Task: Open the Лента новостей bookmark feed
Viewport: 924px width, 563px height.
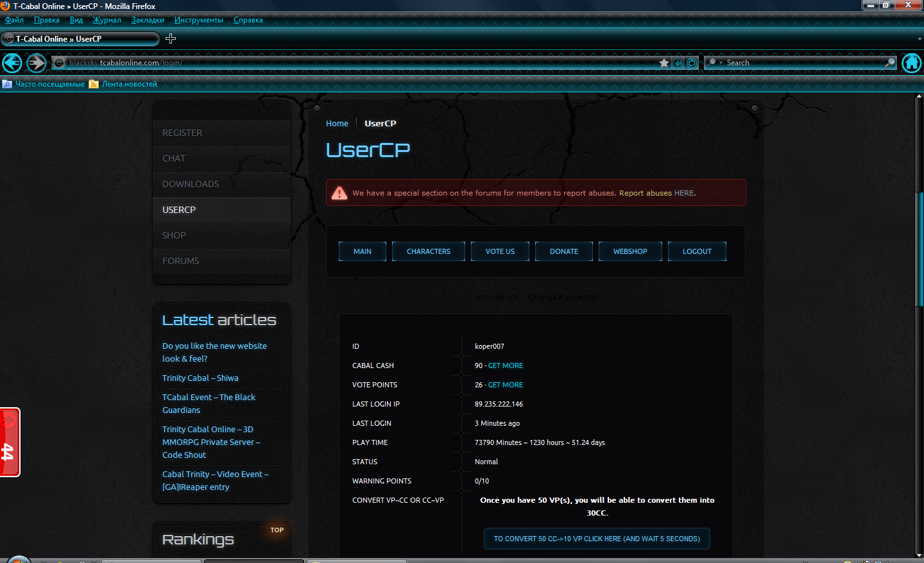Action: click(x=123, y=84)
